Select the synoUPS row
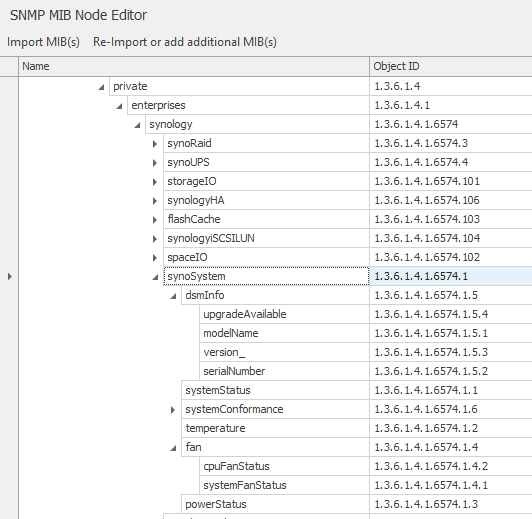The height and width of the screenshot is (519, 532). pyautogui.click(x=266, y=162)
